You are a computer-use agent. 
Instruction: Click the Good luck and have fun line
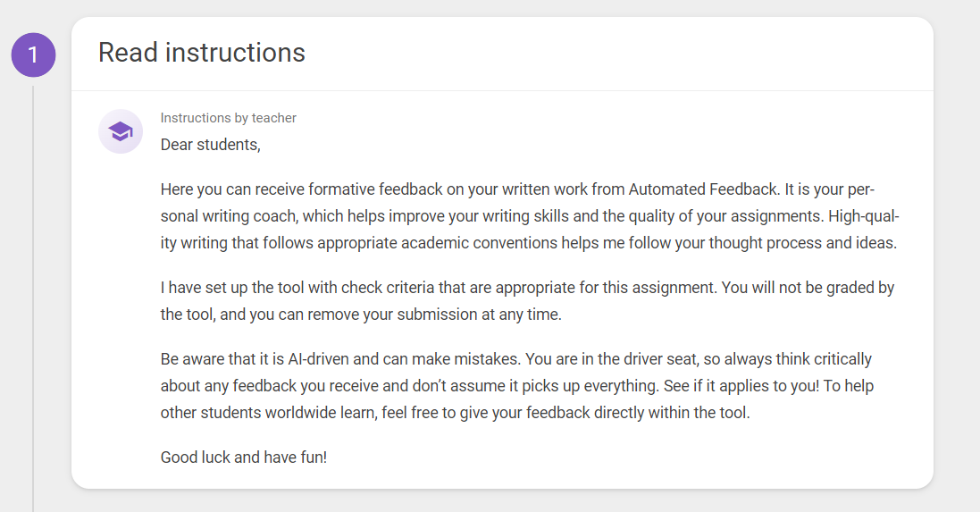pyautogui.click(x=244, y=457)
